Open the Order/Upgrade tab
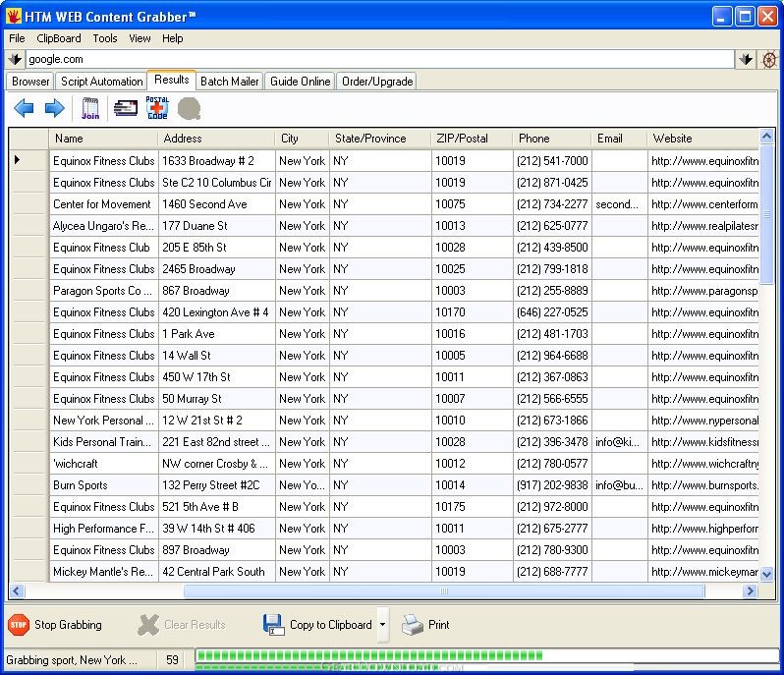 [x=377, y=81]
